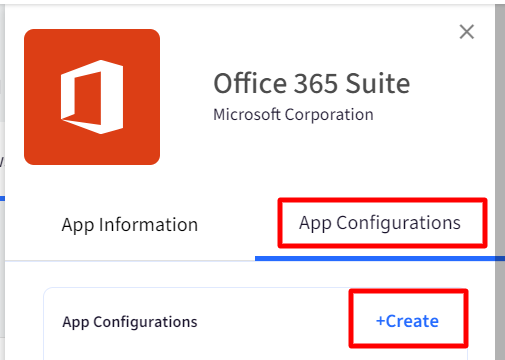Viewport: 505px width, 360px height.
Task: Switch to the App Information tab
Action: 130,225
